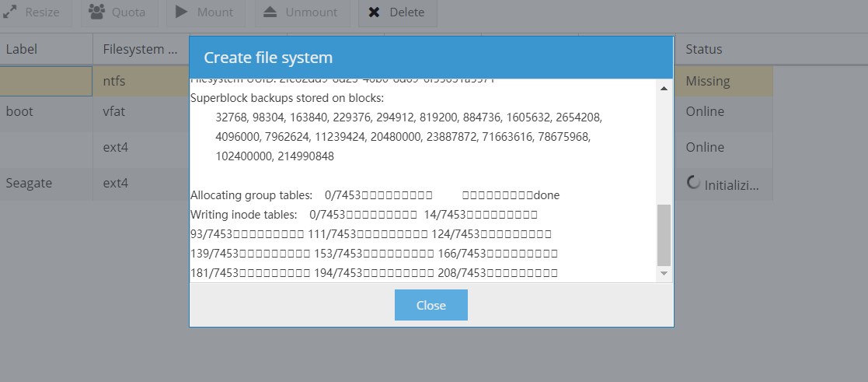This screenshot has height=382, width=868.
Task: Click the Resize arrows icon
Action: 9,12
